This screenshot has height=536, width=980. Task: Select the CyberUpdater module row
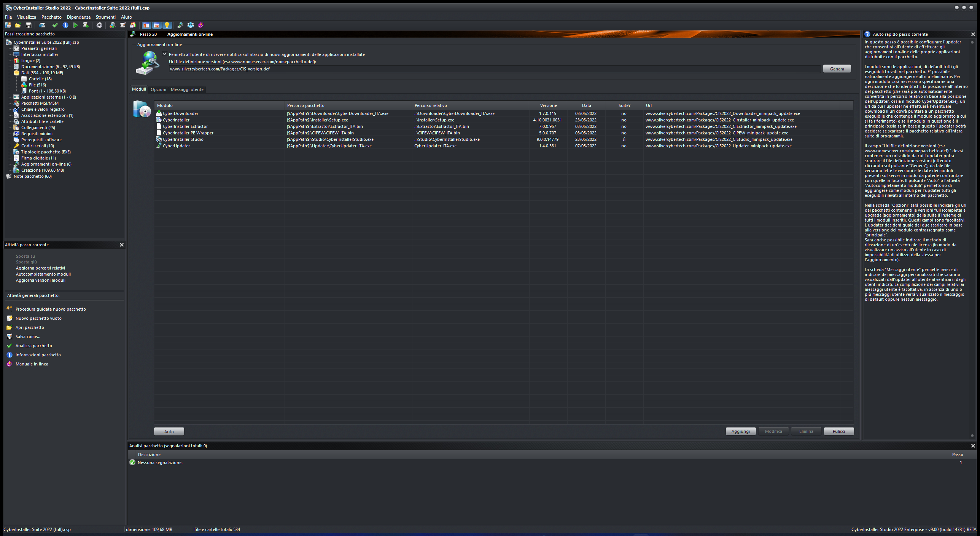click(x=503, y=146)
